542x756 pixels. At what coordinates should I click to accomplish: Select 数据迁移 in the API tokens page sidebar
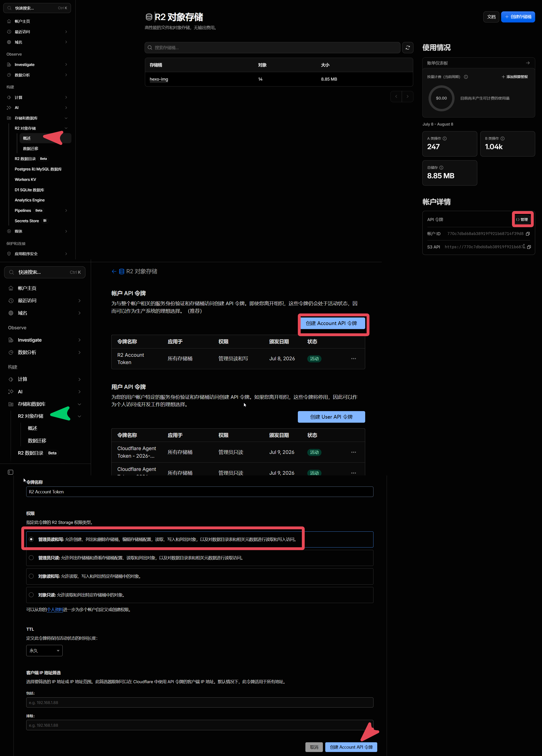pyautogui.click(x=37, y=441)
